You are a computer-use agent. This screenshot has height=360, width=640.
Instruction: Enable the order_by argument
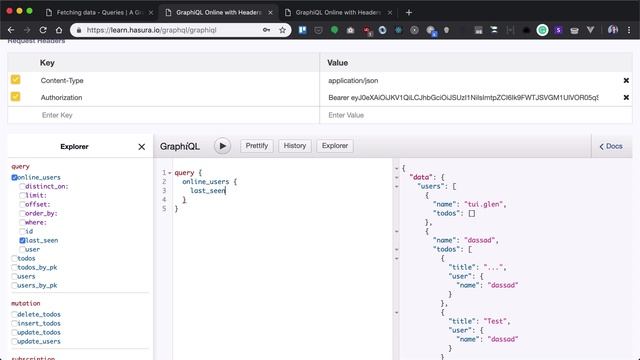coord(22,213)
